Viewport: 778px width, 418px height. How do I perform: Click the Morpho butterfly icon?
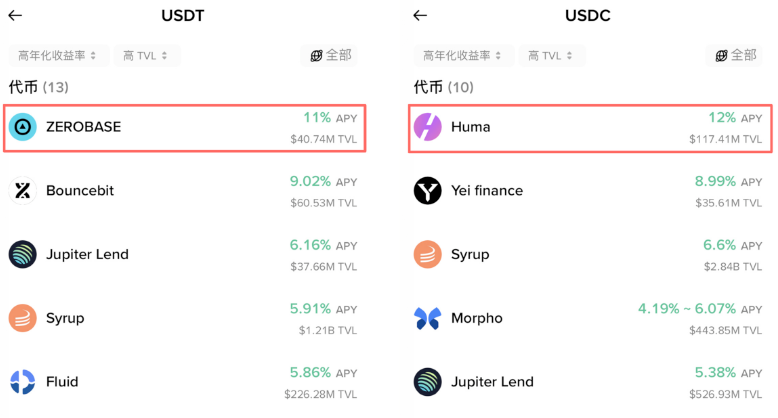[428, 318]
